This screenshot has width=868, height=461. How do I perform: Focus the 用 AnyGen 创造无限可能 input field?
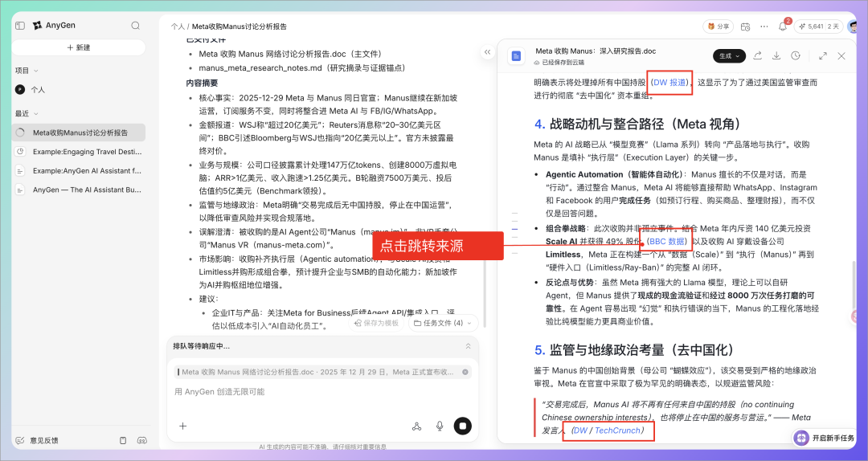(323, 392)
